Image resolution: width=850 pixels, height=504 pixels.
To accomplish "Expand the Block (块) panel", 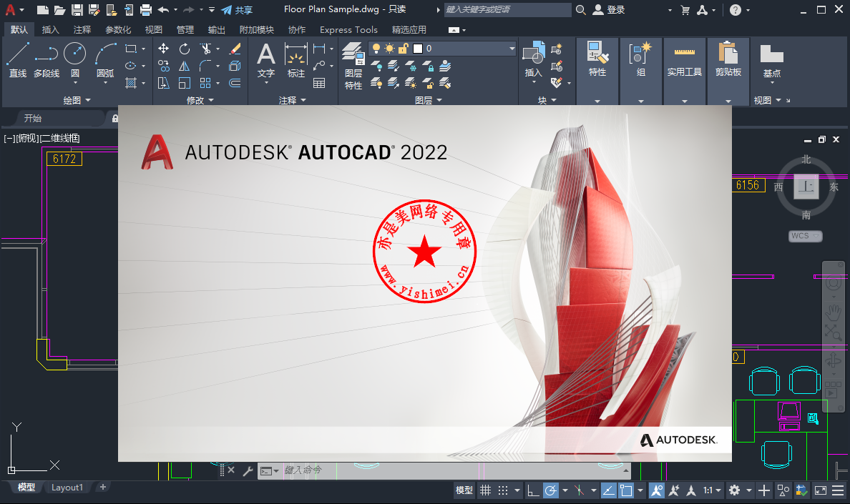I will point(547,100).
